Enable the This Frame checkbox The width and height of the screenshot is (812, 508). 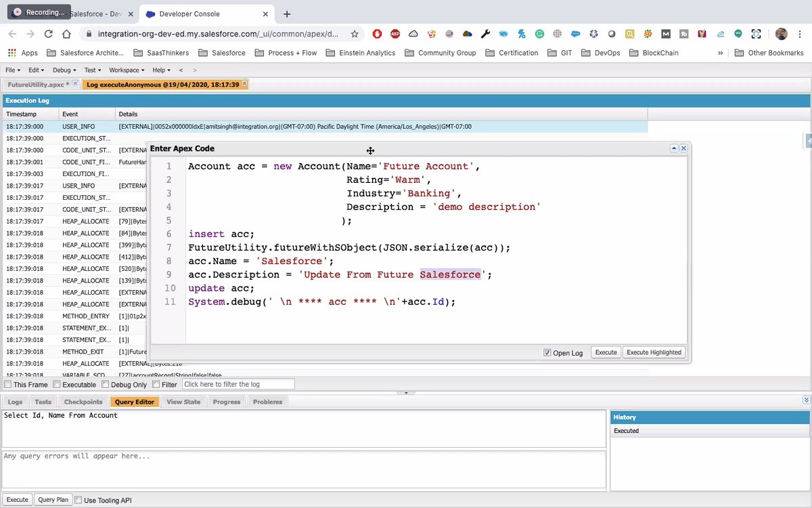(7, 385)
